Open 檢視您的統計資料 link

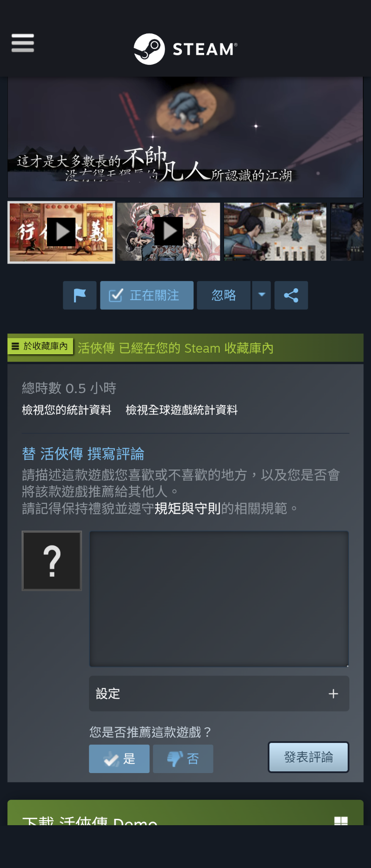(66, 410)
